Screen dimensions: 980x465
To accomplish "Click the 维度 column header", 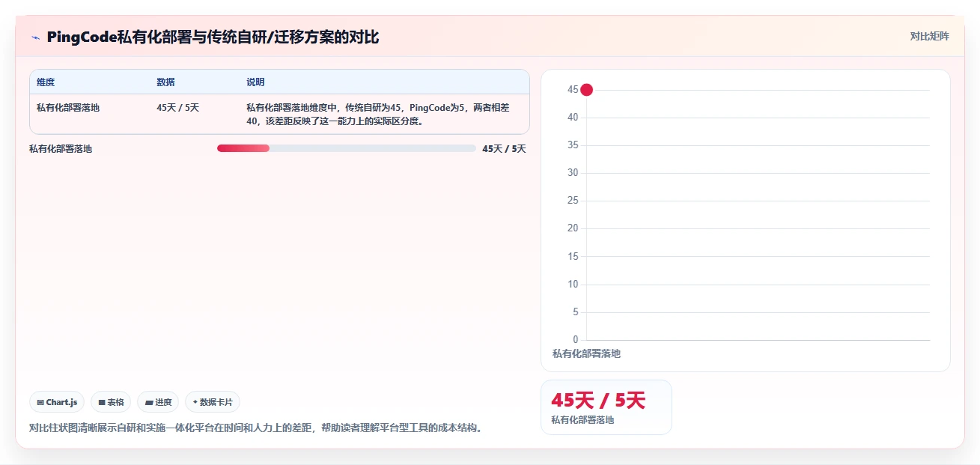I will click(46, 82).
